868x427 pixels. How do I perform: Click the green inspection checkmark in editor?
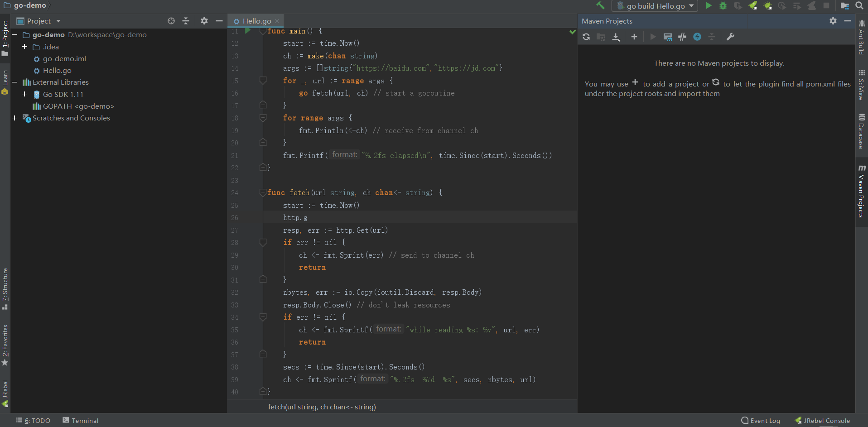click(x=573, y=32)
